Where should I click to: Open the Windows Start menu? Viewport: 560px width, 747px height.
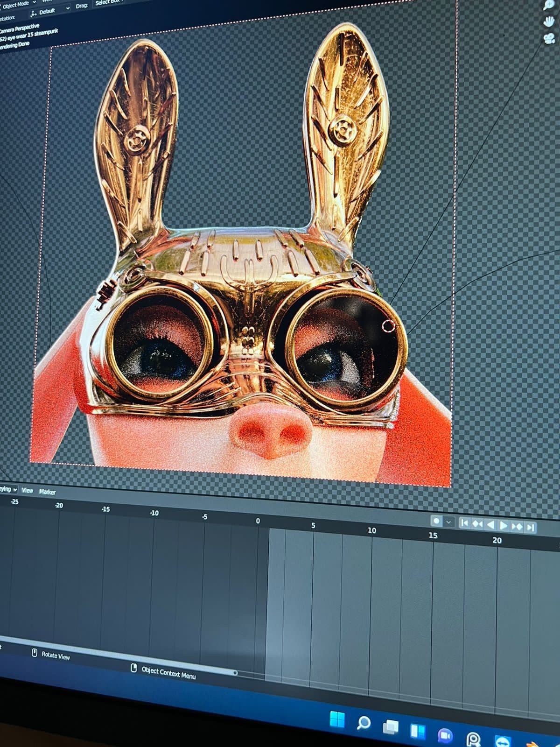(x=337, y=719)
